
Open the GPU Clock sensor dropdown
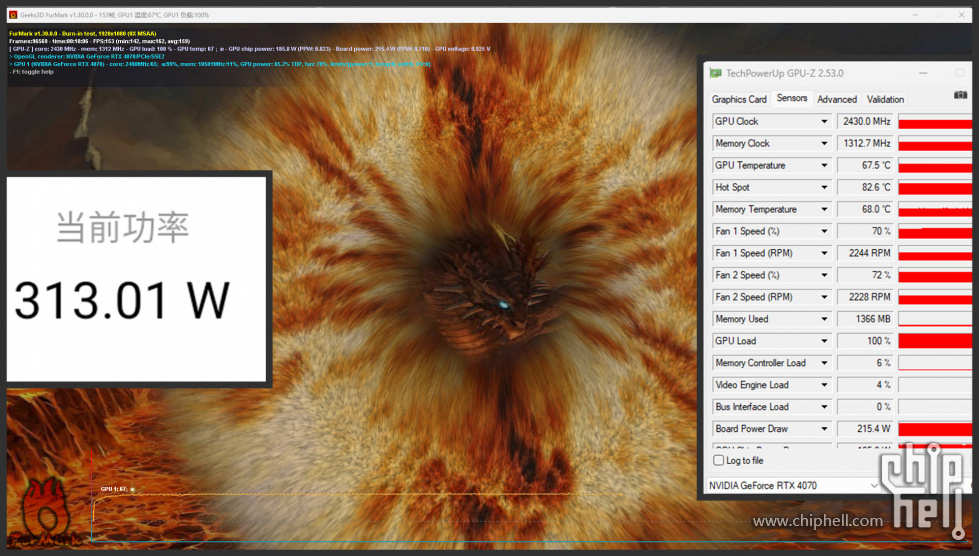coord(824,122)
